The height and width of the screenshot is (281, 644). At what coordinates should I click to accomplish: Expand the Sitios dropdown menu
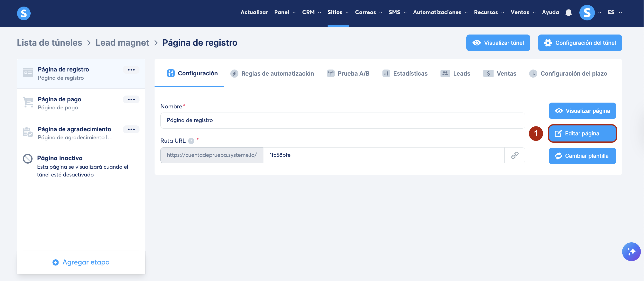pyautogui.click(x=338, y=12)
